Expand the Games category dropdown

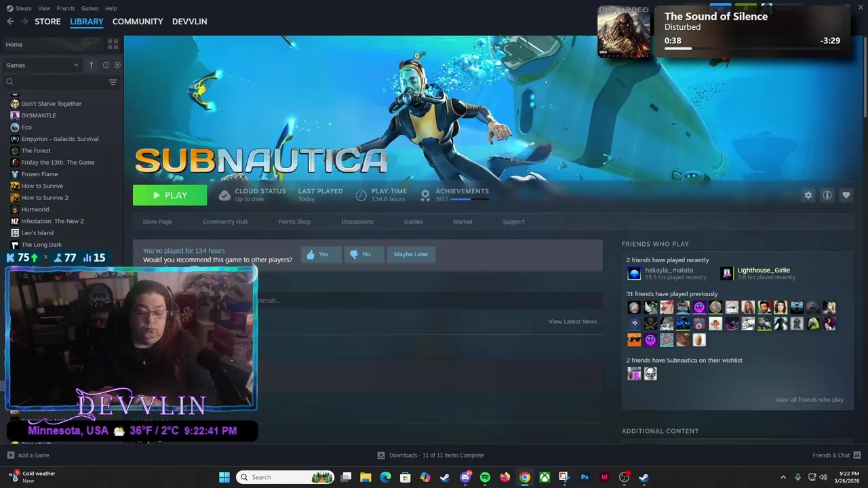[x=42, y=65]
